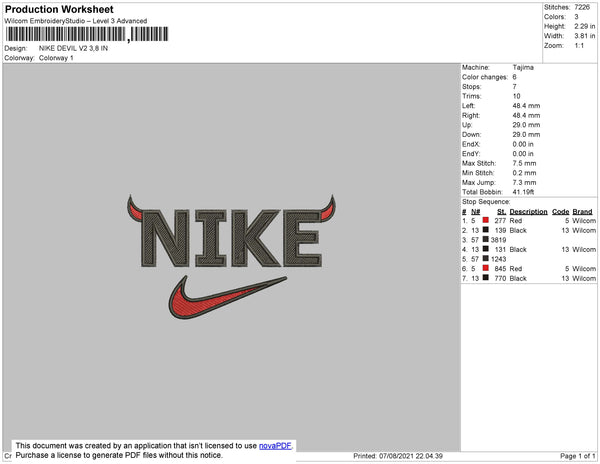600x464 pixels.
Task: Click the NIKE lettering in the design
Action: click(x=232, y=238)
